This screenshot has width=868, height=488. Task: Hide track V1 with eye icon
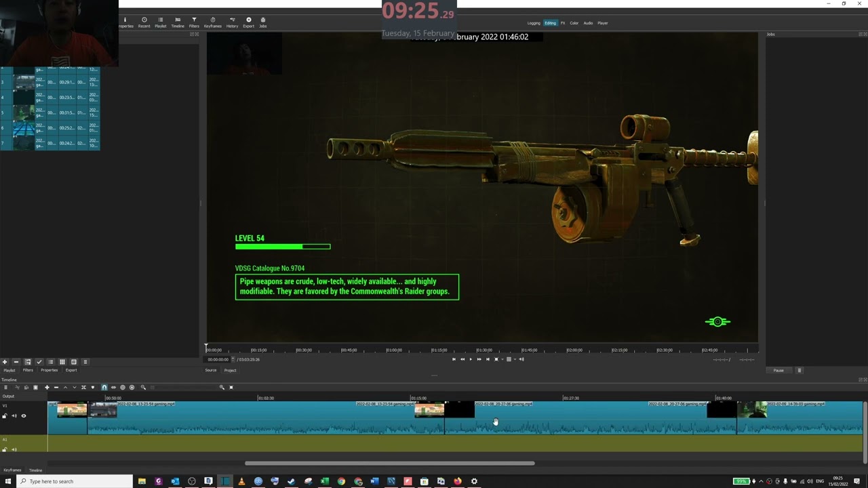tap(24, 415)
